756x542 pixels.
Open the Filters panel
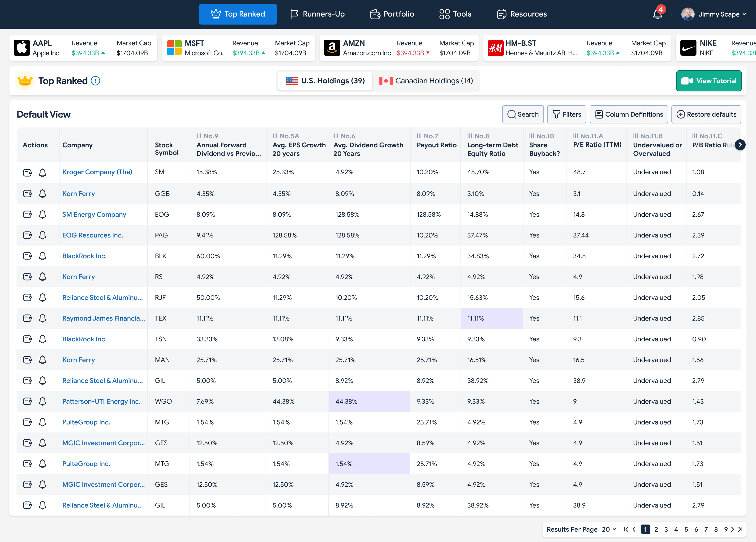click(x=567, y=114)
